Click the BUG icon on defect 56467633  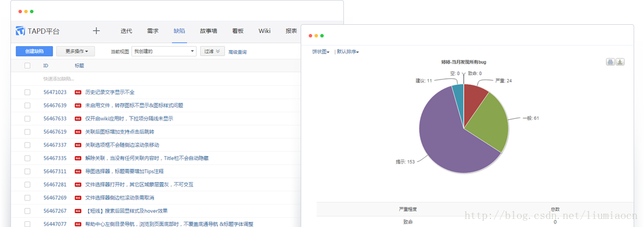[x=78, y=119]
